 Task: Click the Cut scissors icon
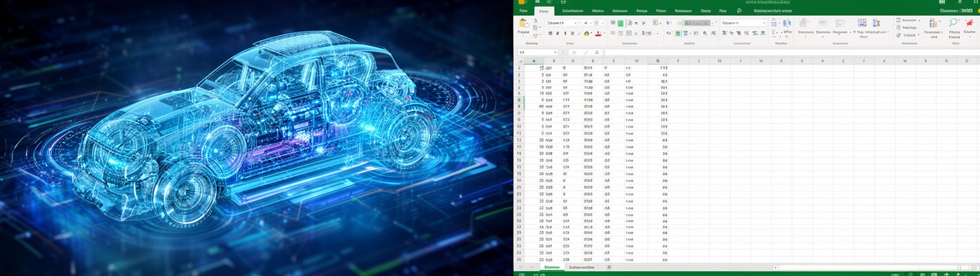pos(536,21)
